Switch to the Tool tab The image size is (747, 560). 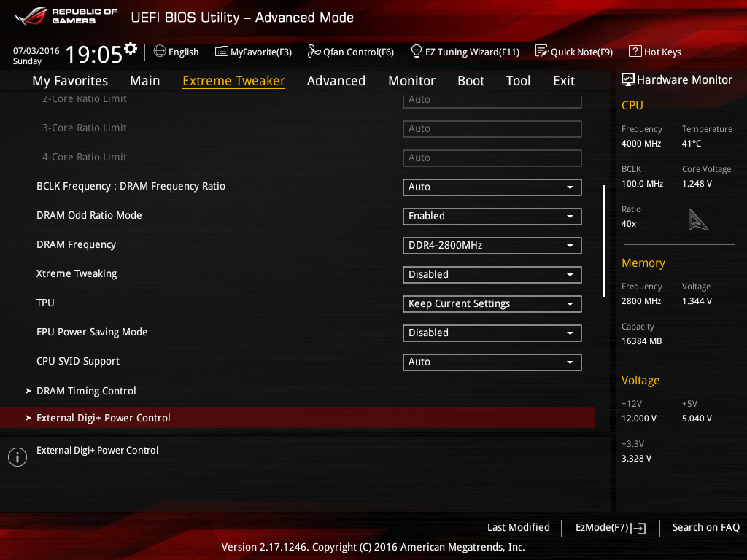(x=519, y=81)
